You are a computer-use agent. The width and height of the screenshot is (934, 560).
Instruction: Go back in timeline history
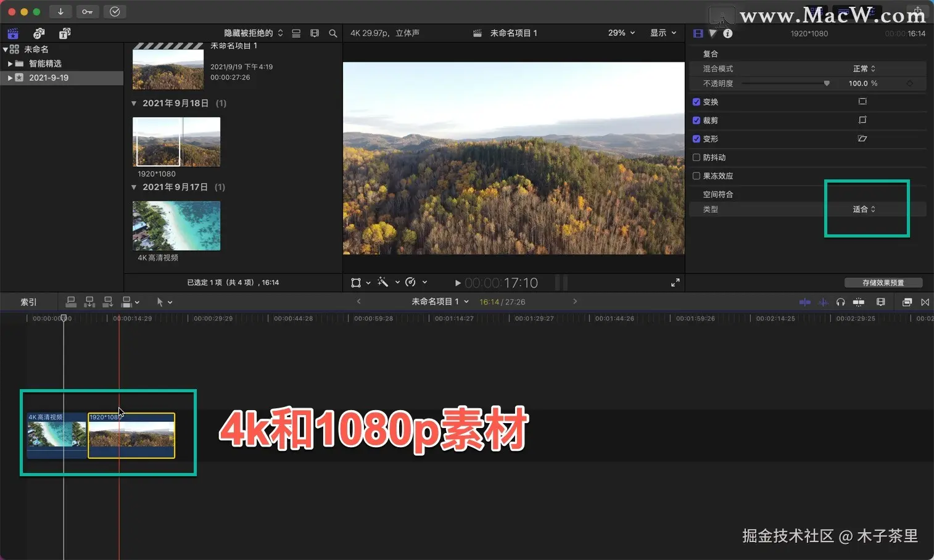coord(358,302)
